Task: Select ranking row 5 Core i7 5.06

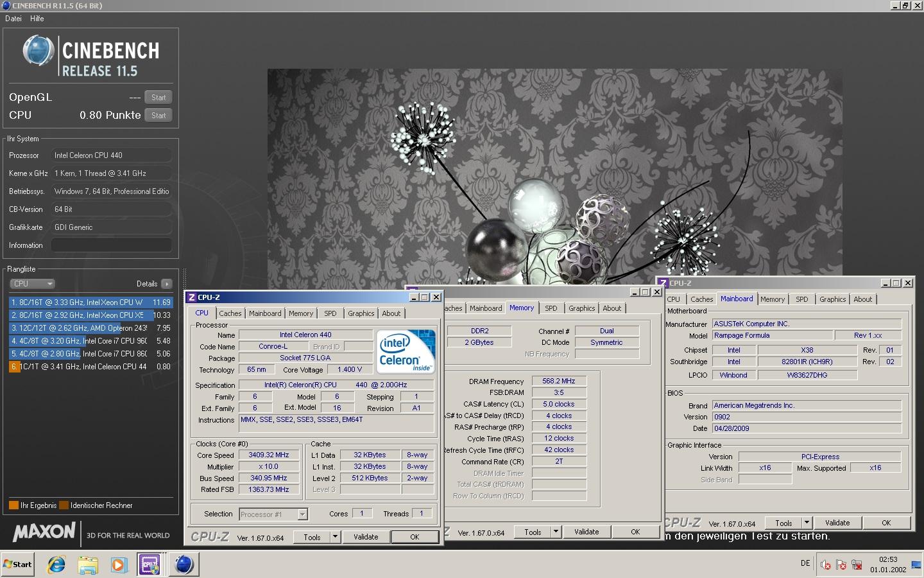Action: (x=90, y=354)
